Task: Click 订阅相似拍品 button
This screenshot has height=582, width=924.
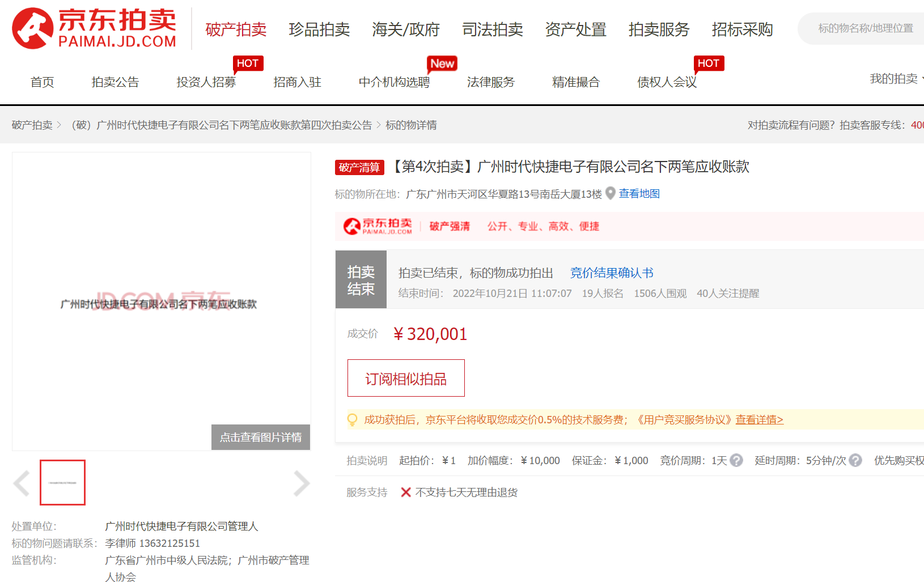Action: point(406,378)
